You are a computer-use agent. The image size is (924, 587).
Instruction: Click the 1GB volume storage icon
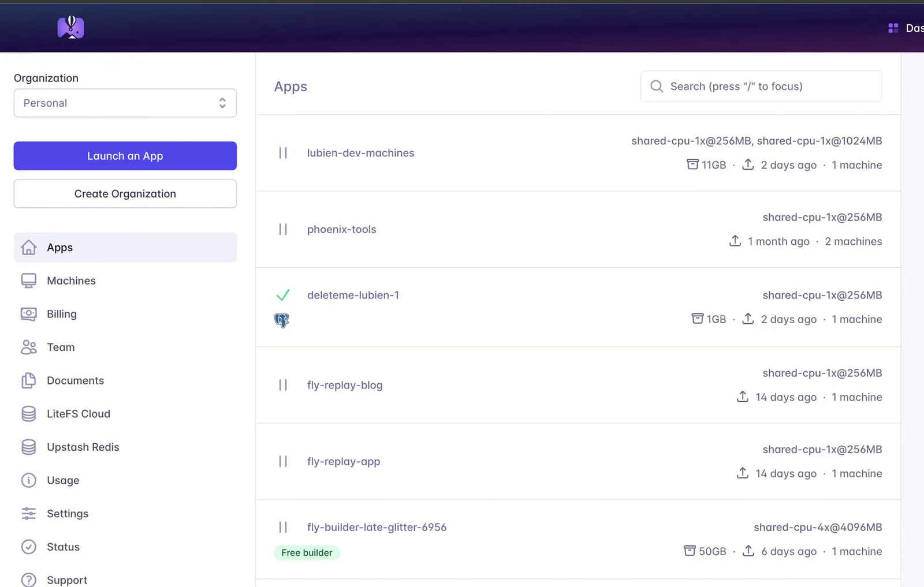[x=698, y=319]
